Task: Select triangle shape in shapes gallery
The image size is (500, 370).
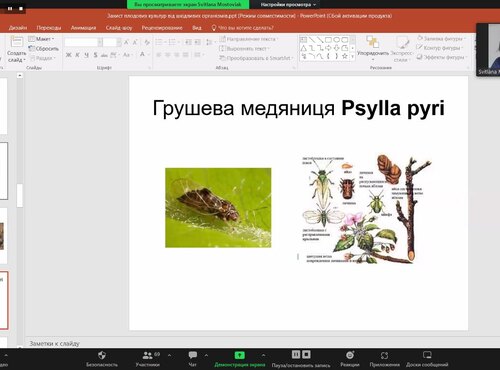Action: (x=303, y=48)
